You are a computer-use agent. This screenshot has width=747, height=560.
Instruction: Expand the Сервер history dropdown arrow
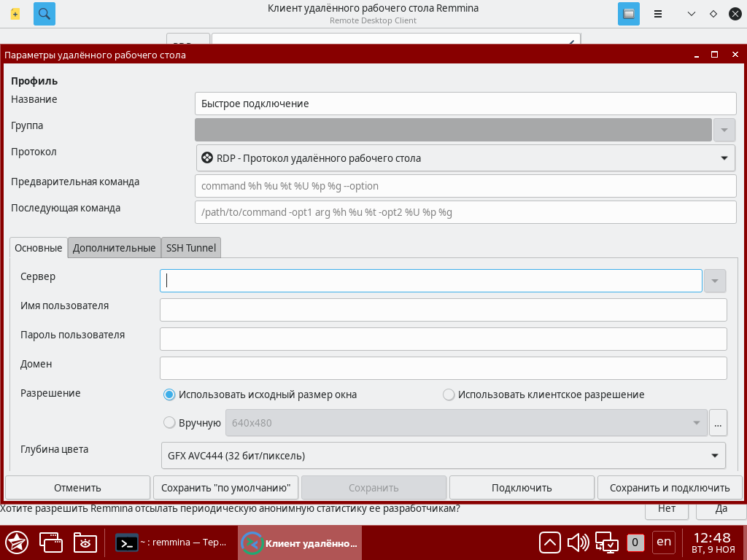click(x=716, y=281)
